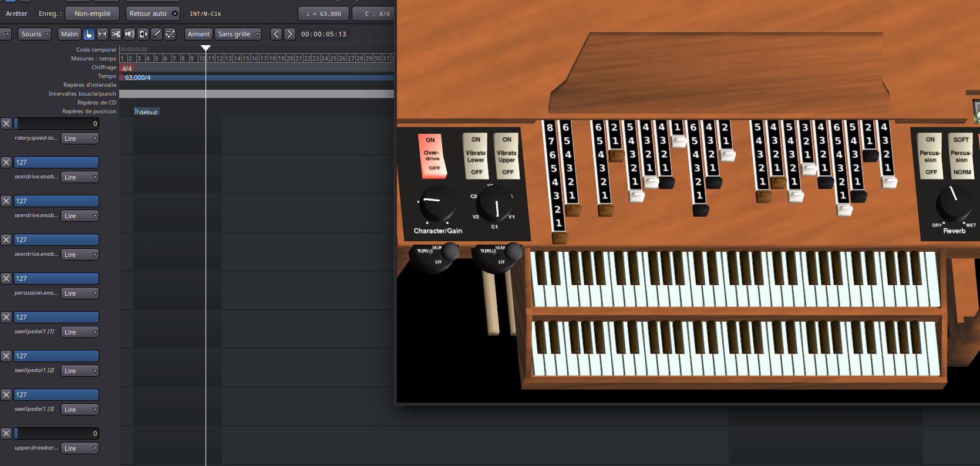Viewport: 980px width, 466px height.
Task: Open the Lire dropdown for rotary.speed-to
Action: [x=80, y=139]
